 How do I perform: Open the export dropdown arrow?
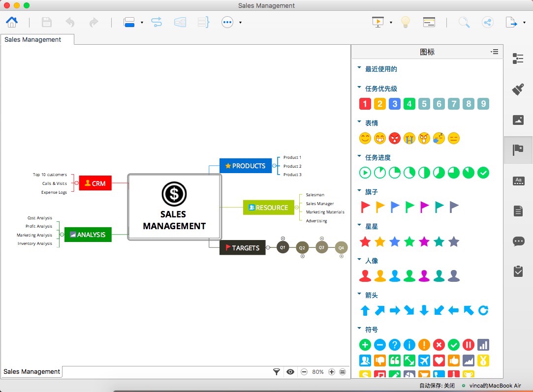click(524, 23)
